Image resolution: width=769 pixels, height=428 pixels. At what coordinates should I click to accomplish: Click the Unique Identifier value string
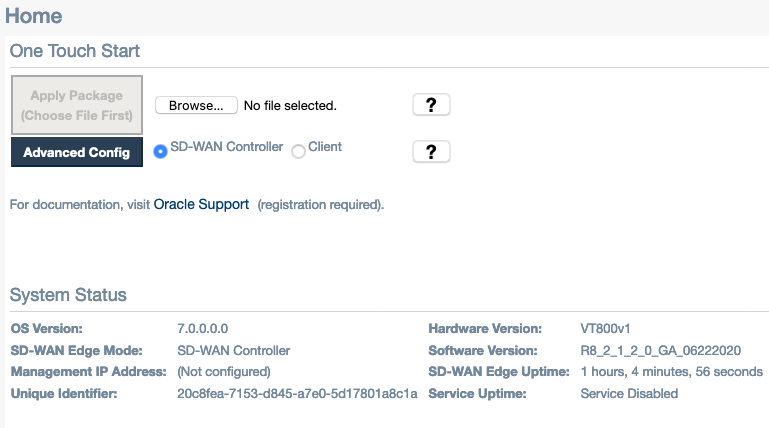pyautogui.click(x=297, y=394)
